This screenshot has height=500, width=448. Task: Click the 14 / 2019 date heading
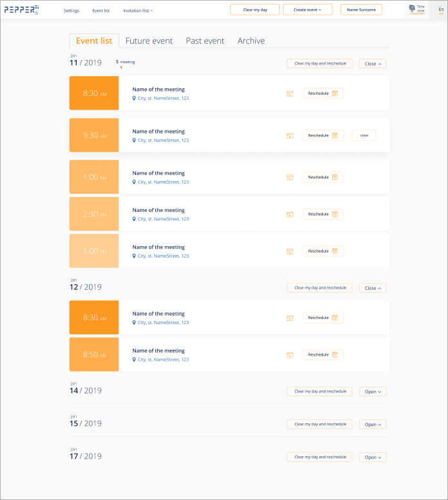[x=86, y=390]
